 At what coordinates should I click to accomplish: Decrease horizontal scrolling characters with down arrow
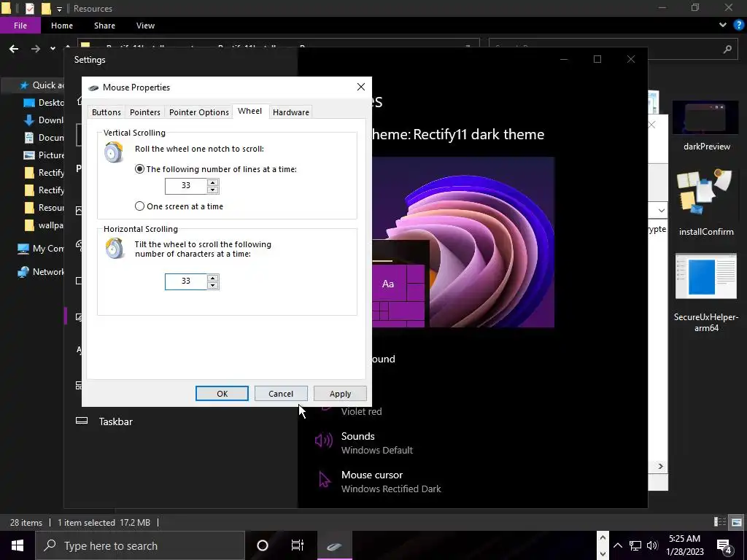(213, 285)
